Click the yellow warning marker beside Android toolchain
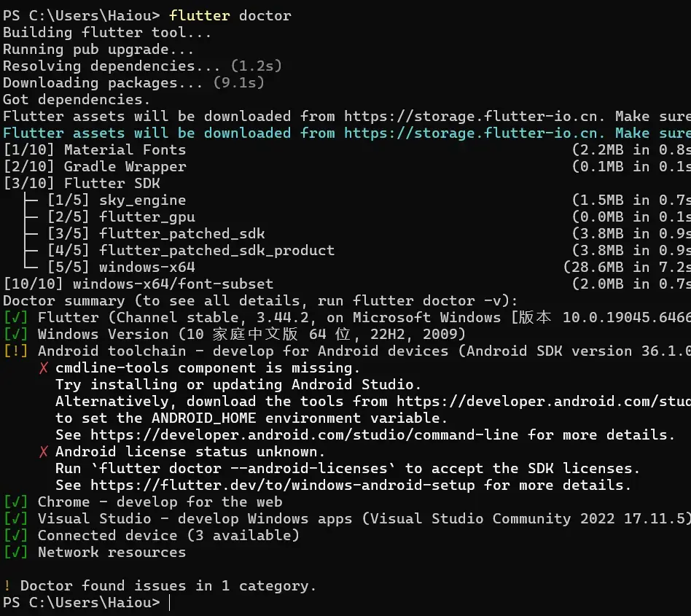This screenshot has width=691, height=616. tap(15, 351)
